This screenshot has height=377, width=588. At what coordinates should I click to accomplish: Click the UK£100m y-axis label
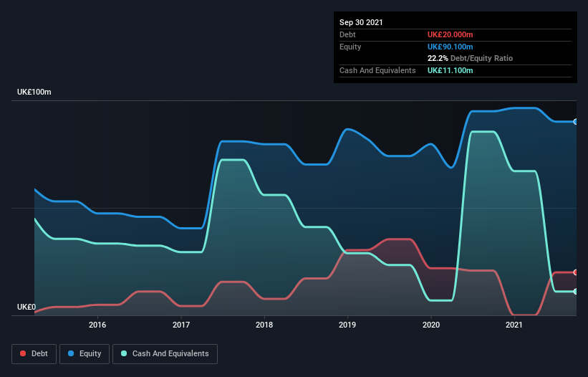tap(34, 92)
